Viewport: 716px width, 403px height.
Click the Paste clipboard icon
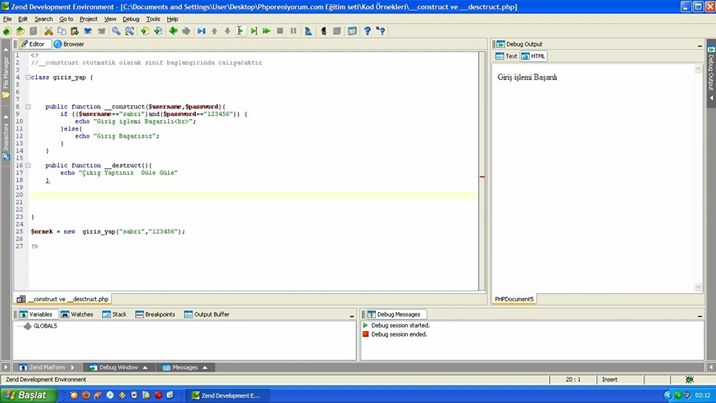[74, 31]
